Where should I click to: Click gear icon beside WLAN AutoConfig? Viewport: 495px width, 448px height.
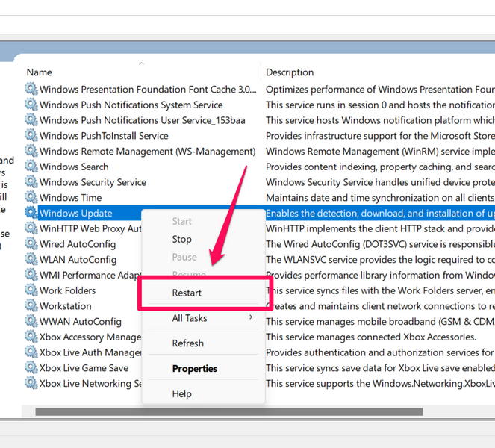point(31,259)
